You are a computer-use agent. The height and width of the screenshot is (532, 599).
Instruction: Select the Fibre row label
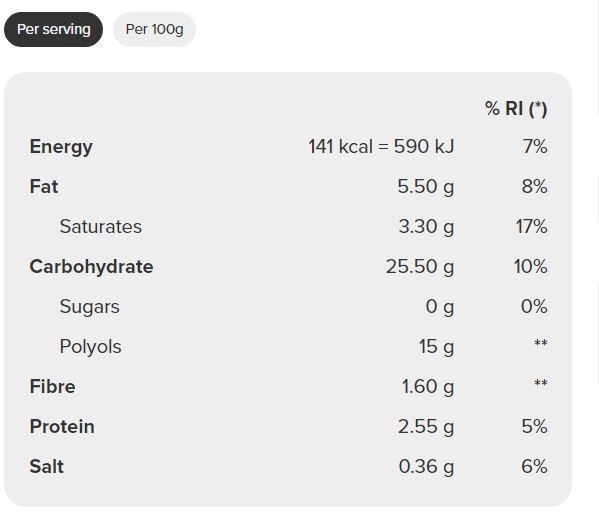pos(53,386)
